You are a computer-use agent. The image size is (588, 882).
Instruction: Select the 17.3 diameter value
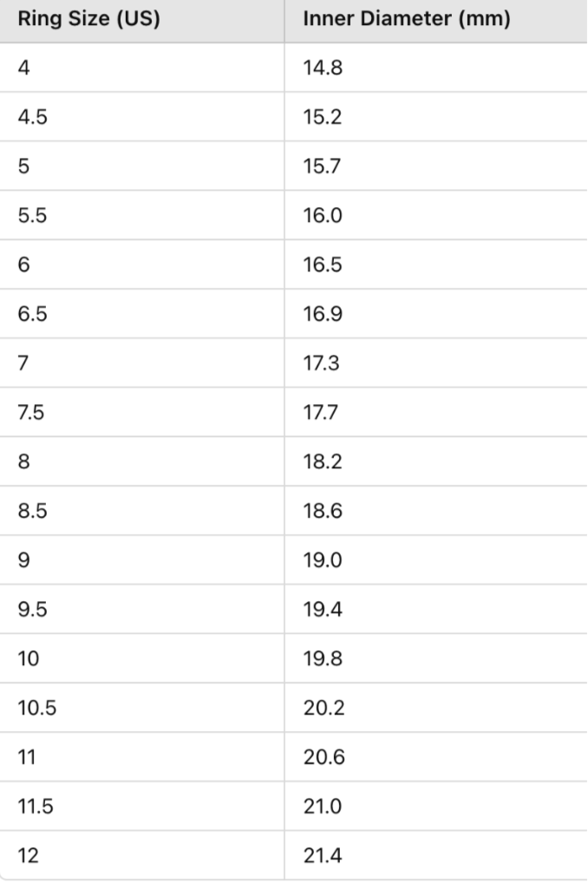pyautogui.click(x=322, y=363)
